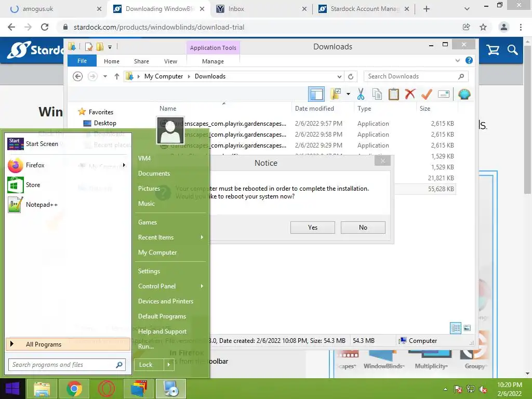Expand All Programs in start menu

pyautogui.click(x=68, y=344)
